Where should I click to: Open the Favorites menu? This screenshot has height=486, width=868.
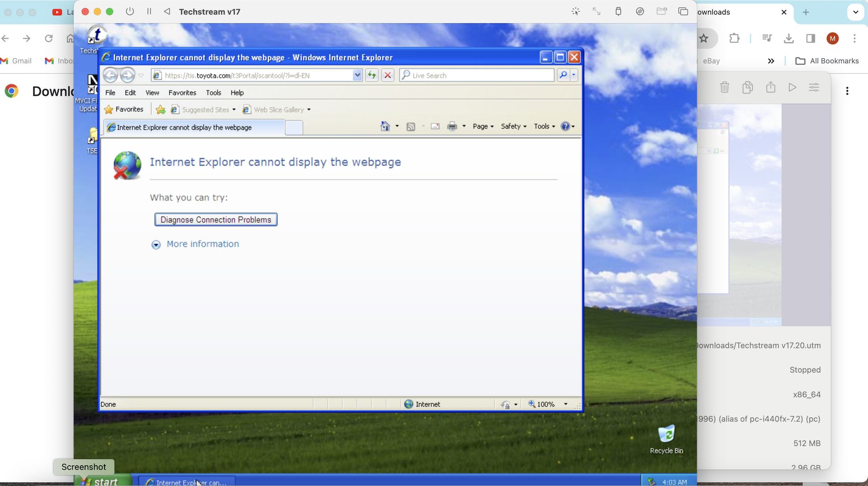182,93
